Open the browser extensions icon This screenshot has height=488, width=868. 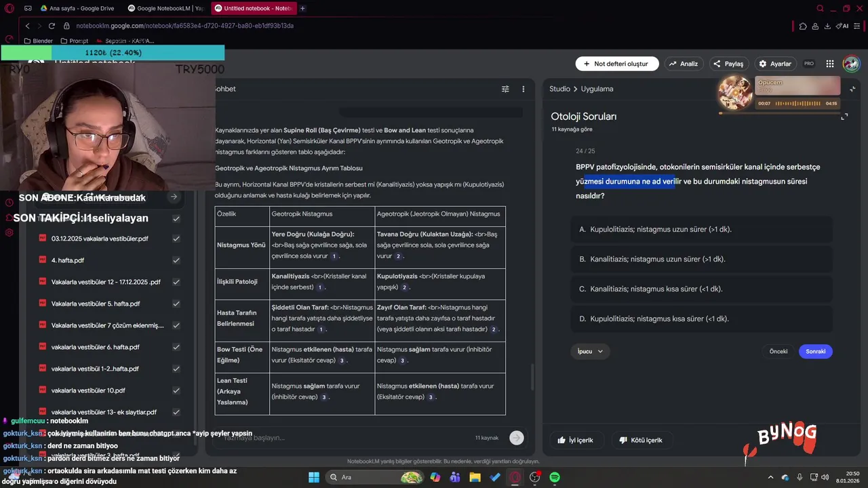pos(803,26)
